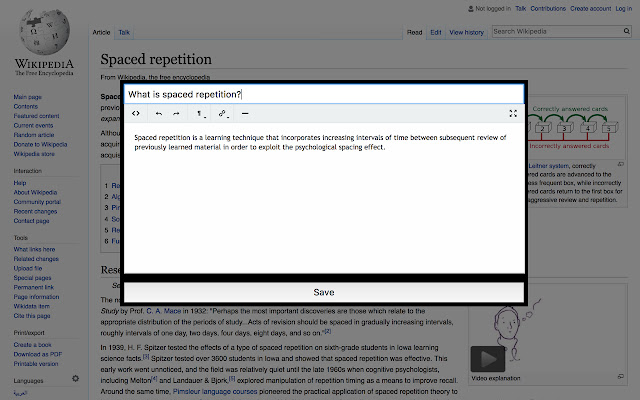640x400 pixels.
Task: Click the undo arrow icon
Action: coord(158,114)
